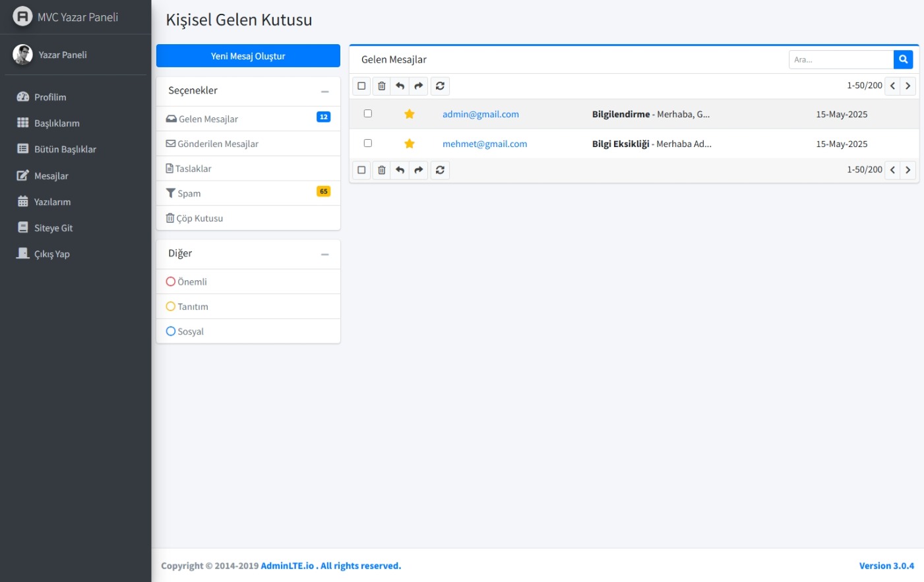Click the refresh icon in top toolbar
The height and width of the screenshot is (582, 924).
tap(440, 86)
